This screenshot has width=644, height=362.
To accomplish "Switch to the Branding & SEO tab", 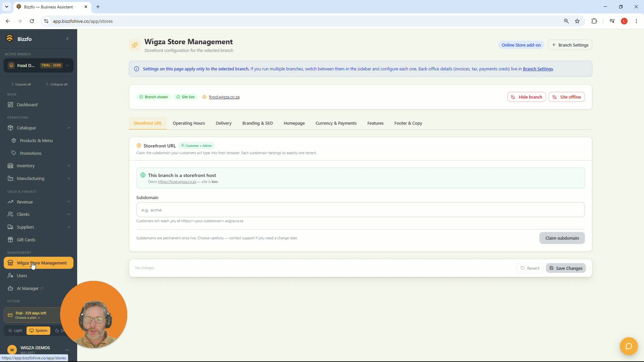I will [257, 123].
